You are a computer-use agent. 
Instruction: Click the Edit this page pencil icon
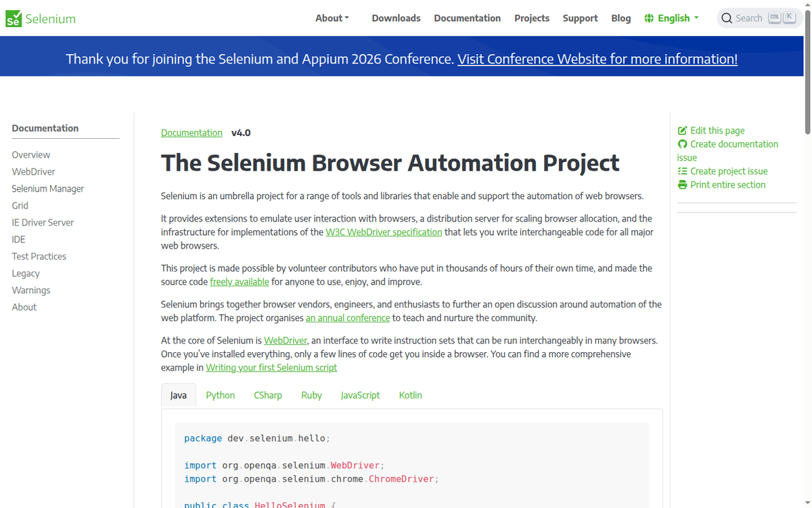(682, 131)
